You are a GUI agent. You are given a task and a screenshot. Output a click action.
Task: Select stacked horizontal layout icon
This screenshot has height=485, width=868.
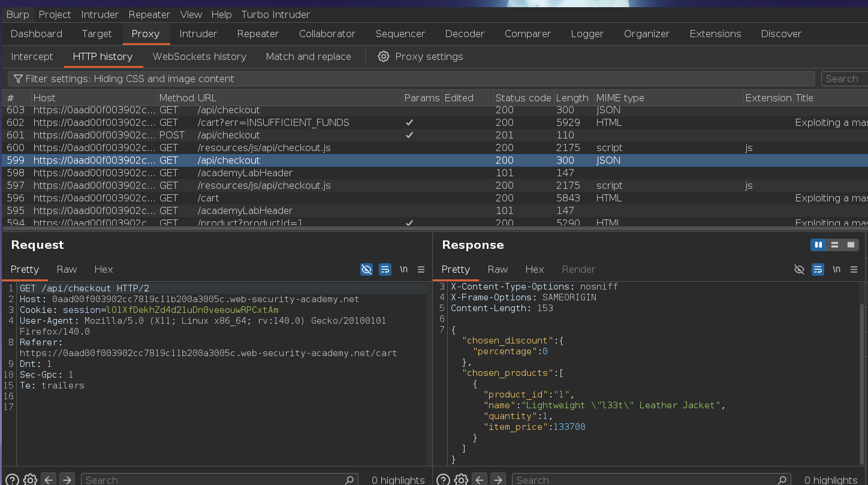click(834, 245)
